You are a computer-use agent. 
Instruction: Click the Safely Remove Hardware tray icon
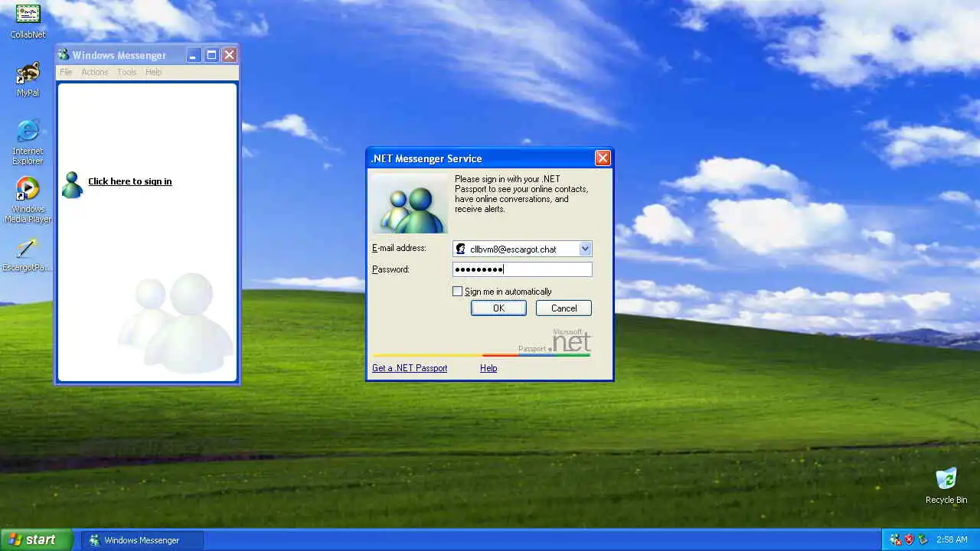pos(923,540)
